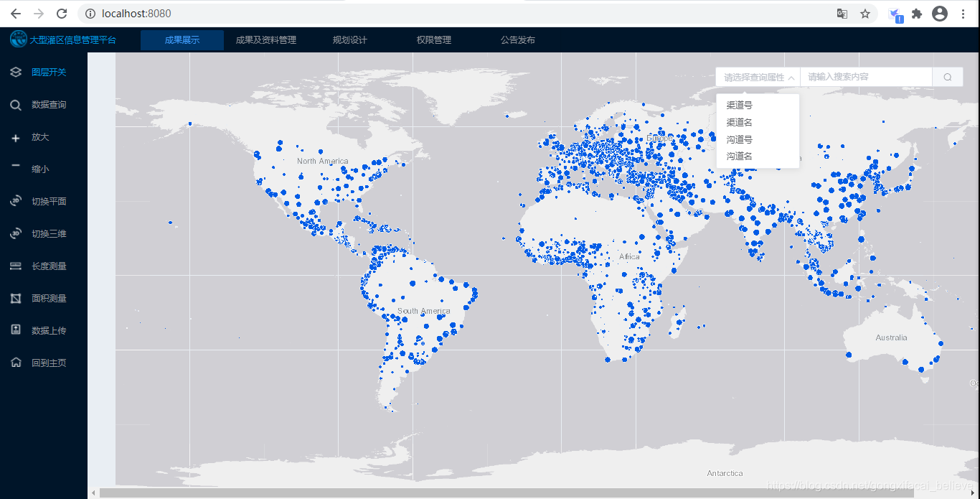Viewport: 980px width, 499px height.
Task: Click the home icon in sidebar
Action: click(16, 363)
